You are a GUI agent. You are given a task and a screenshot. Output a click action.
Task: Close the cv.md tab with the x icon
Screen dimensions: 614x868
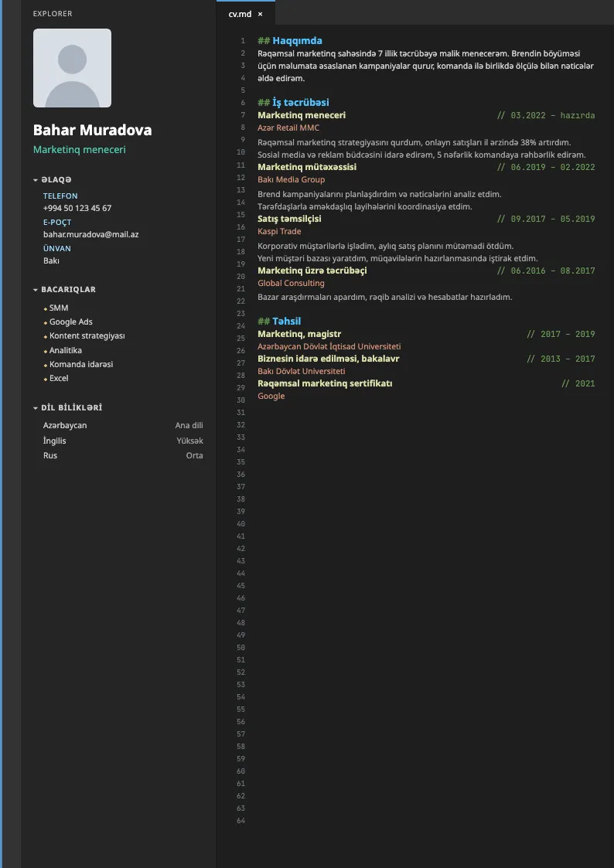pyautogui.click(x=261, y=14)
